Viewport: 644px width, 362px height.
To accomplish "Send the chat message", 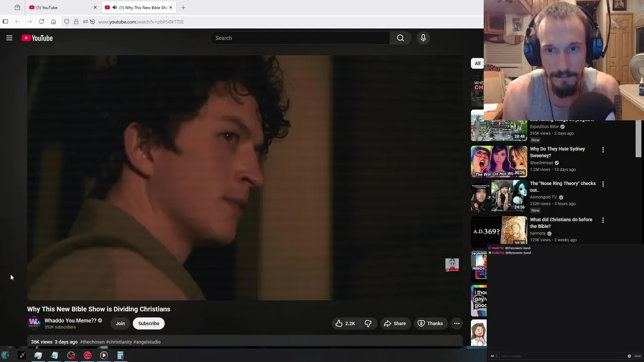I will [x=637, y=356].
